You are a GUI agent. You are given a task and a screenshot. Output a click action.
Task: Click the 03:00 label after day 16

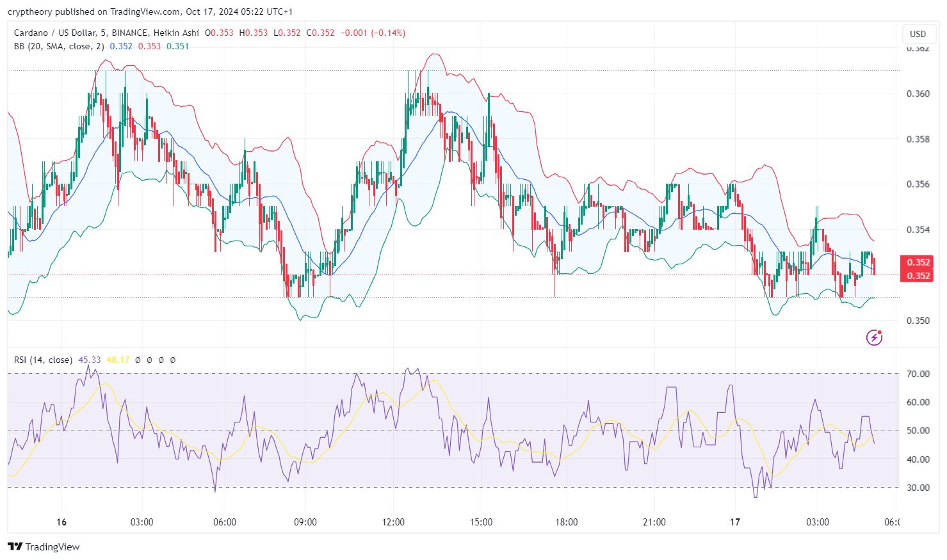point(142,522)
